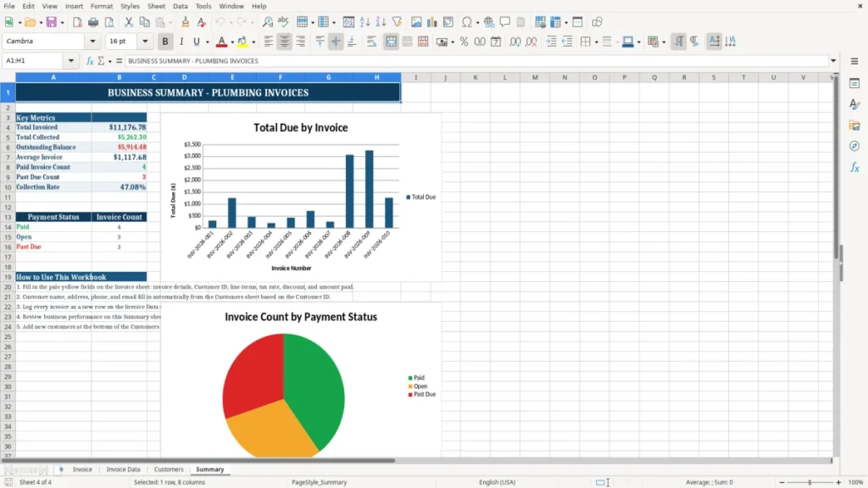Open sidebar Navigator compass icon
This screenshot has width=868, height=488.
pyautogui.click(x=854, y=146)
